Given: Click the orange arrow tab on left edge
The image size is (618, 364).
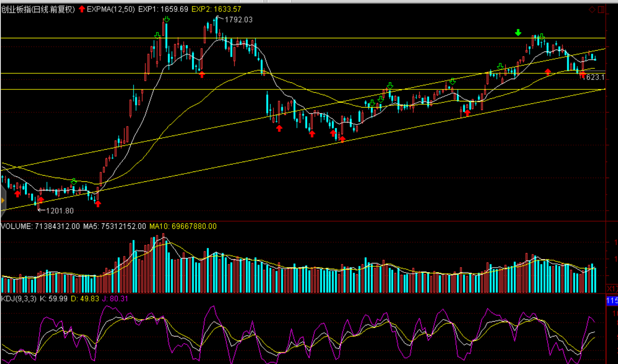Looking at the screenshot, I should tap(2, 201).
